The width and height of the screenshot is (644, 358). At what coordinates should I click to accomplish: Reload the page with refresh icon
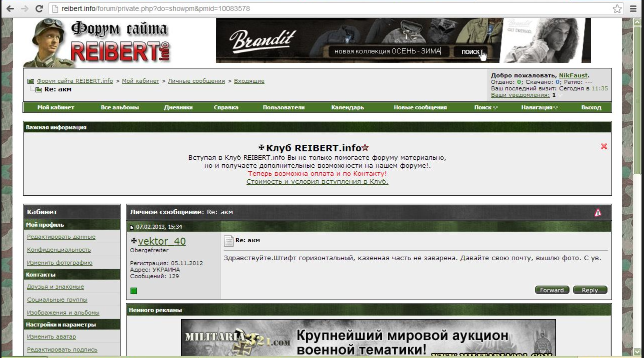[39, 8]
